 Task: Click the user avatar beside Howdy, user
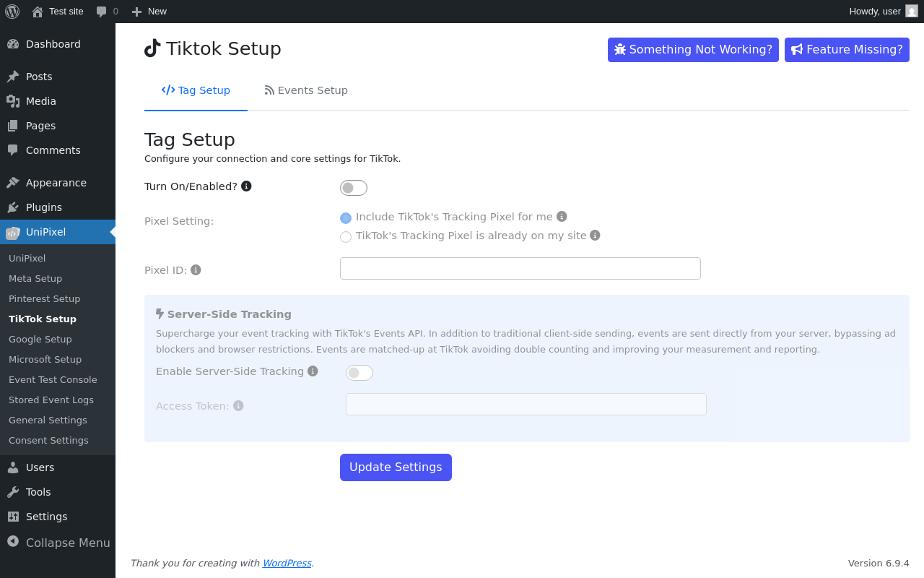[912, 11]
